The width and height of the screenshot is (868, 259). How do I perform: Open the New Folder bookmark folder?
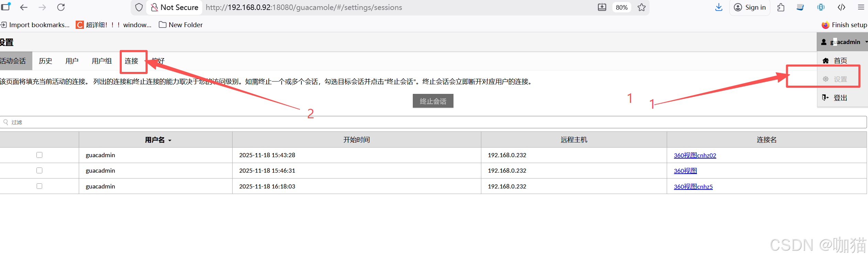(x=181, y=25)
